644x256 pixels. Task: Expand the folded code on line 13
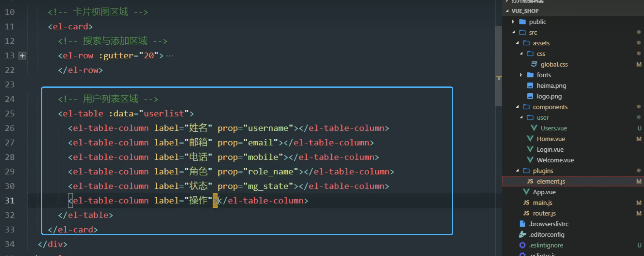[22, 55]
